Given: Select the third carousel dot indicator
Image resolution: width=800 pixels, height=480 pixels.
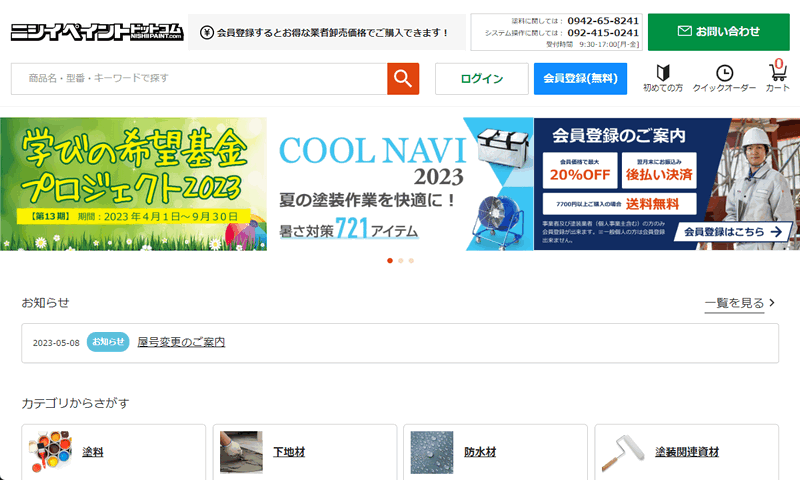Looking at the screenshot, I should tap(411, 261).
